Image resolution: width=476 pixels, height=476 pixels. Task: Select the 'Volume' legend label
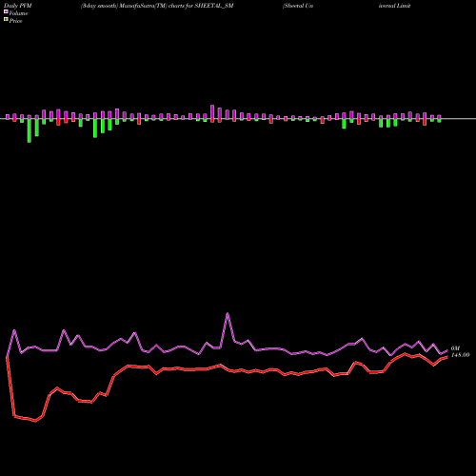(18, 13)
